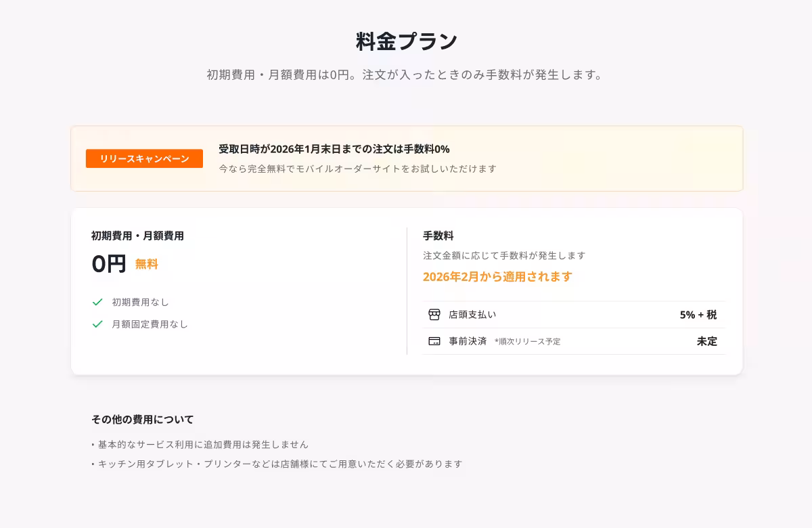
Task: Expand the 初期費用・月額費用 section
Action: click(138, 235)
